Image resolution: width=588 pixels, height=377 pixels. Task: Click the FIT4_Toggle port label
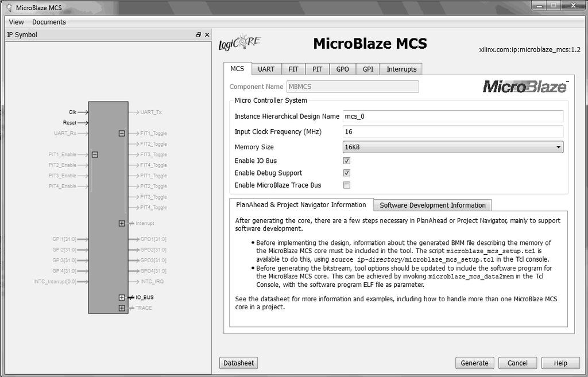click(x=154, y=165)
